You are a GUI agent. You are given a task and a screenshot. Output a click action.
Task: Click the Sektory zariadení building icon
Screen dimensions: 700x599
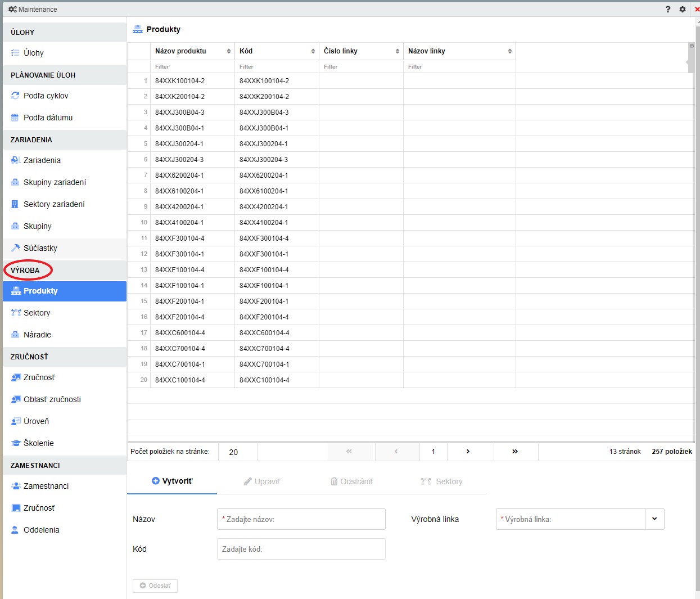[x=15, y=204]
